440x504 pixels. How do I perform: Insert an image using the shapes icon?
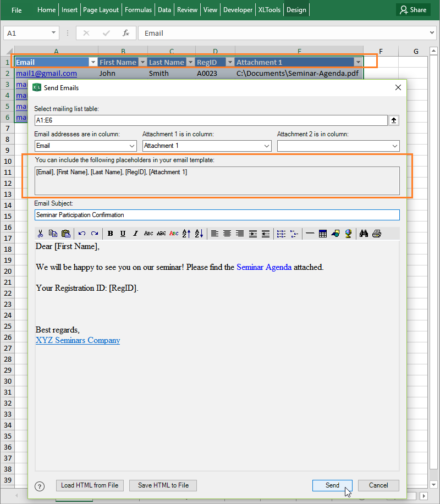[x=334, y=233]
